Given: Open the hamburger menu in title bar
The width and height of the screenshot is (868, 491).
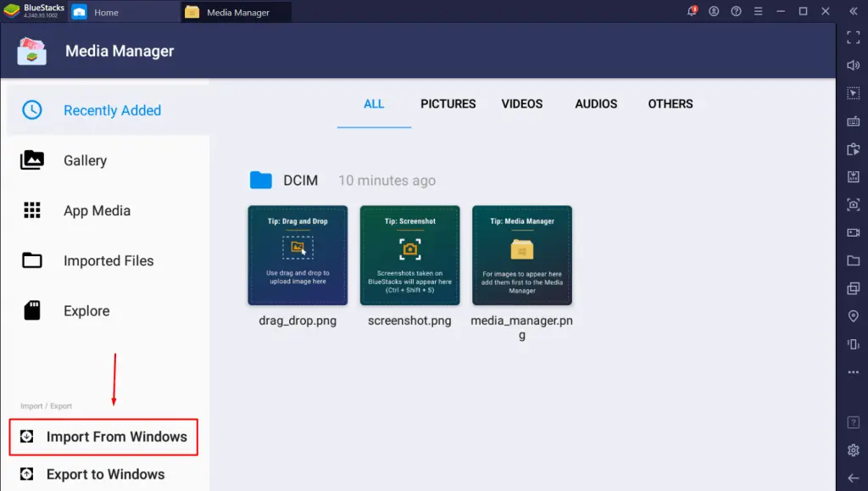Looking at the screenshot, I should click(759, 11).
